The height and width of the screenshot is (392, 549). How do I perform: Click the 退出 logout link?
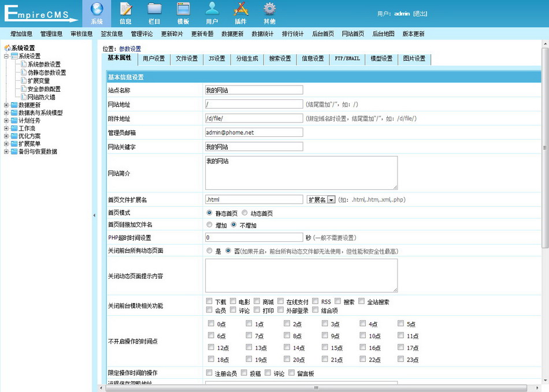pyautogui.click(x=420, y=14)
